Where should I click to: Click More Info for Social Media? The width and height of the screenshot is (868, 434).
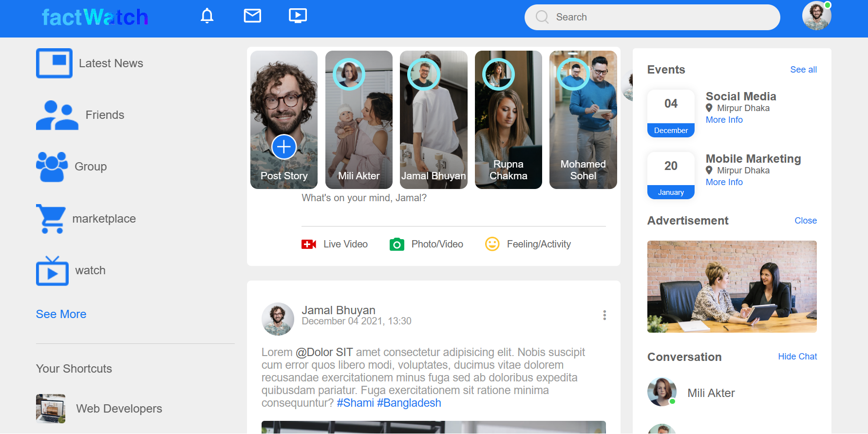pos(724,120)
